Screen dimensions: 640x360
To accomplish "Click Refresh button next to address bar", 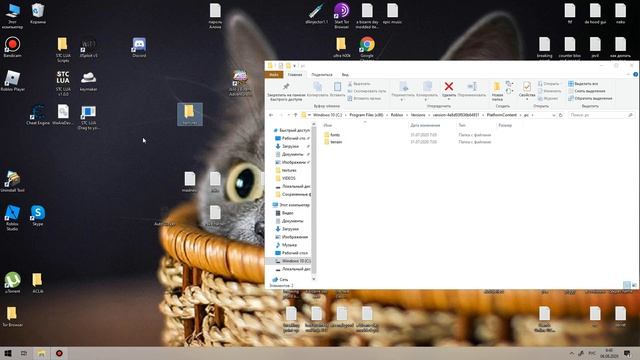I will coord(560,115).
